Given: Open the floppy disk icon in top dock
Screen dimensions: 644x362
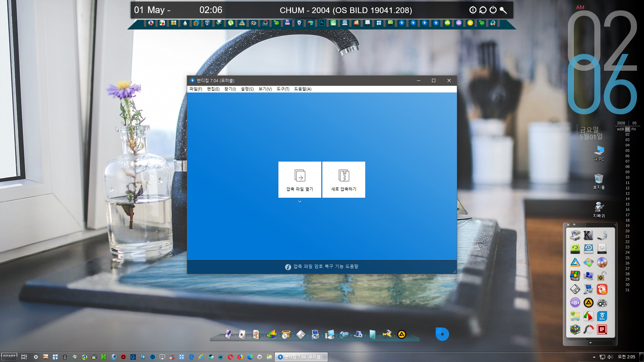Looking at the screenshot, I should (x=287, y=23).
